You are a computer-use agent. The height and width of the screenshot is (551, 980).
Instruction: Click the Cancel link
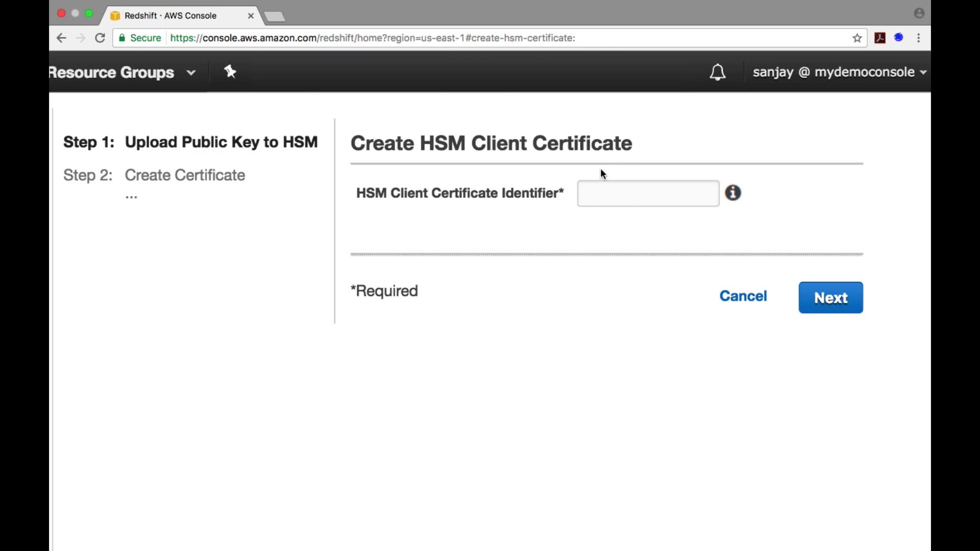tap(743, 296)
